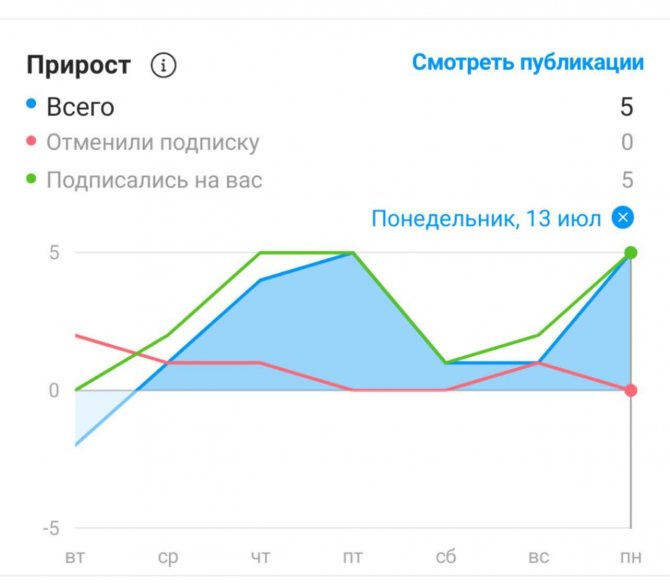This screenshot has width=670, height=584.
Task: Click the green data point on Monday
Action: point(631,253)
